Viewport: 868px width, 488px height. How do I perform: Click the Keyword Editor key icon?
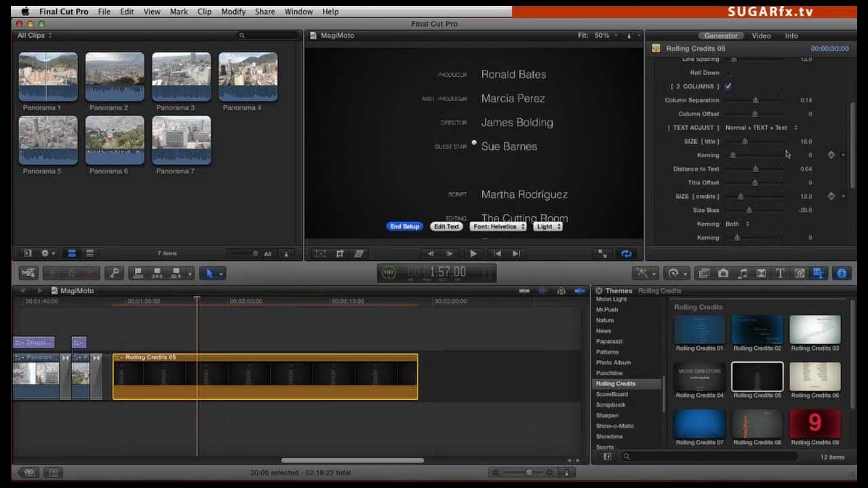click(x=115, y=273)
